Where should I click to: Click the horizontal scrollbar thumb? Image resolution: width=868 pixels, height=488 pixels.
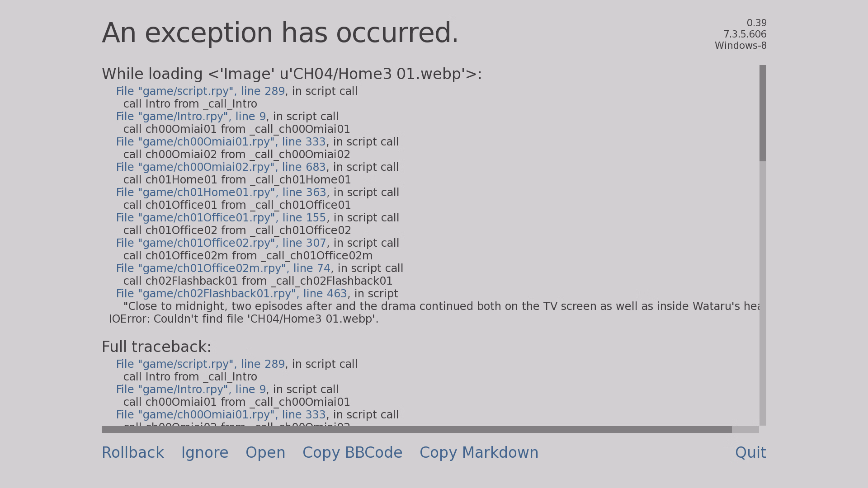pyautogui.click(x=416, y=429)
